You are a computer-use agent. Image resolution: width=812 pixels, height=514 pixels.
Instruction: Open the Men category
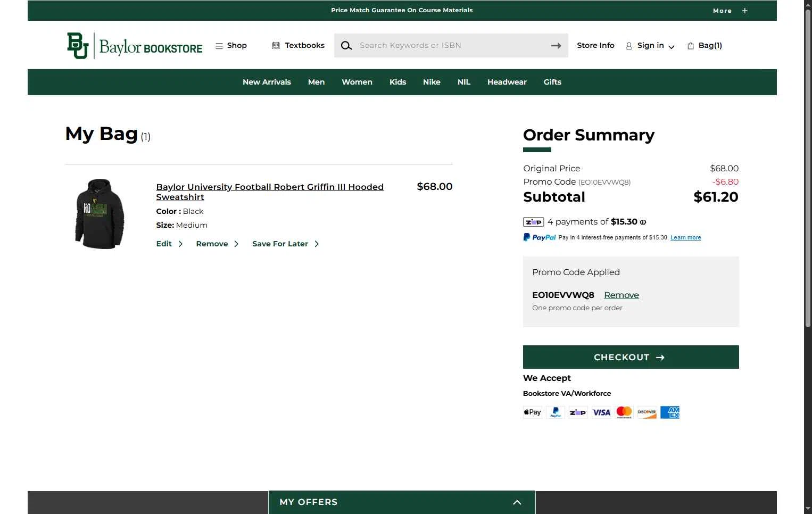(316, 82)
